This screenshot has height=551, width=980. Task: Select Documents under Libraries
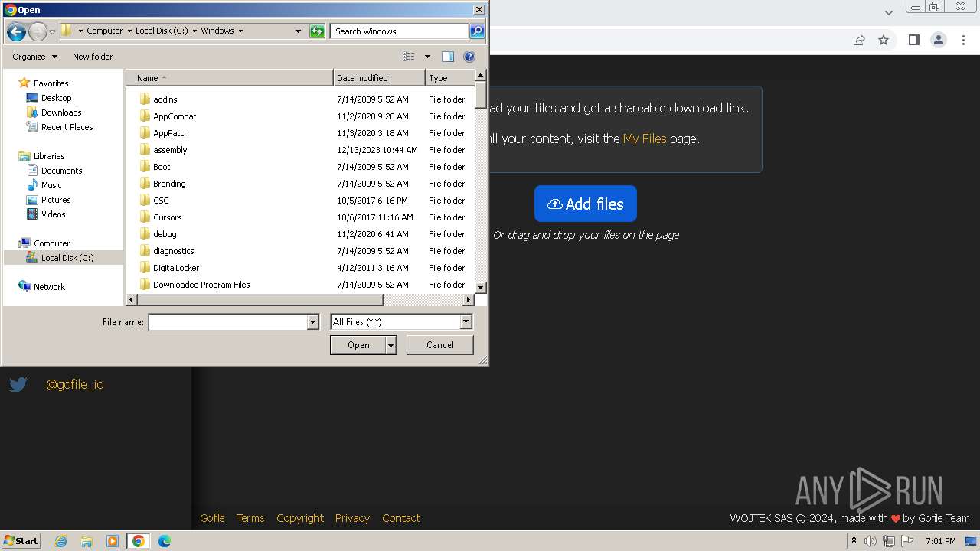[x=62, y=171]
